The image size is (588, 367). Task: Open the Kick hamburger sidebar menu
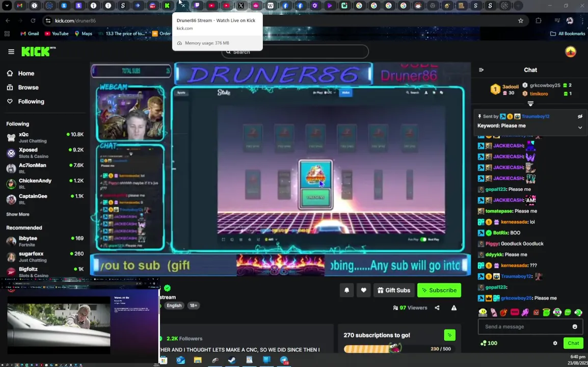(x=11, y=52)
